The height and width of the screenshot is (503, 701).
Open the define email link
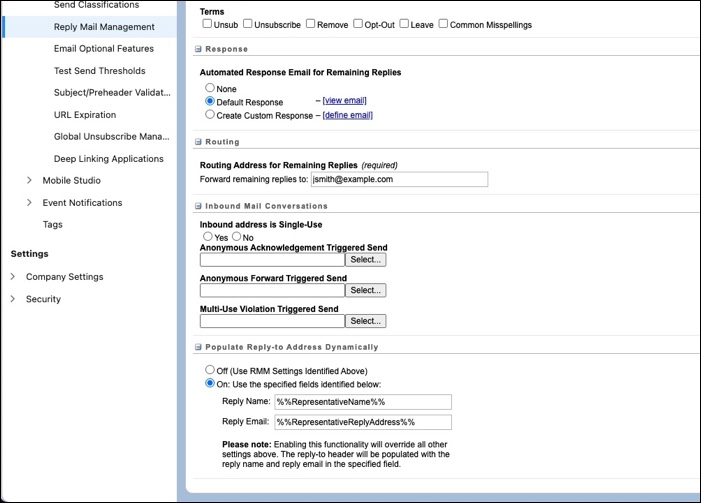347,115
